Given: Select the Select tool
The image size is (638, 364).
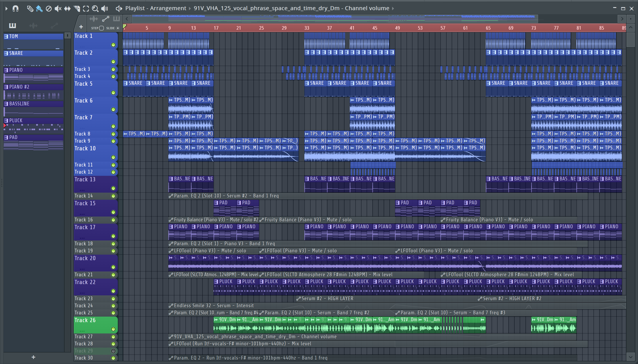Looking at the screenshot, I should point(86,8).
